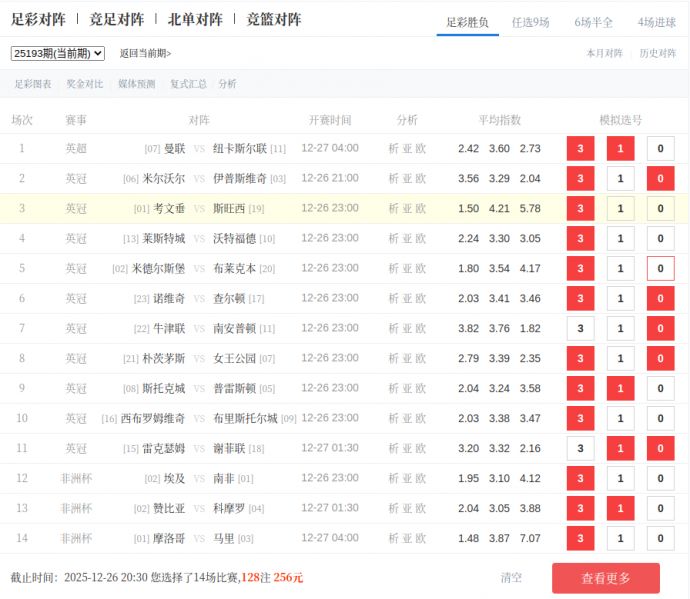
Task: Open the 媒体预测 sub-navigation link
Action: coord(137,84)
